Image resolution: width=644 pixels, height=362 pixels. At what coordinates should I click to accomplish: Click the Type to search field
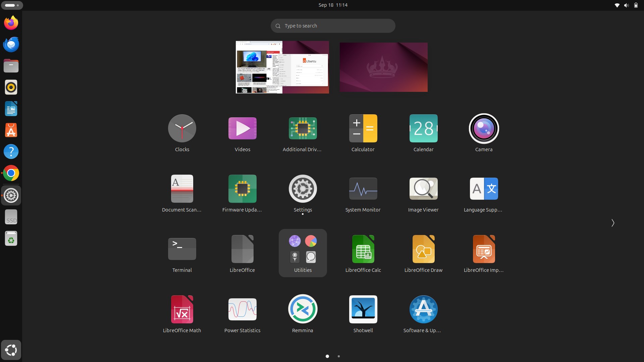point(333,26)
